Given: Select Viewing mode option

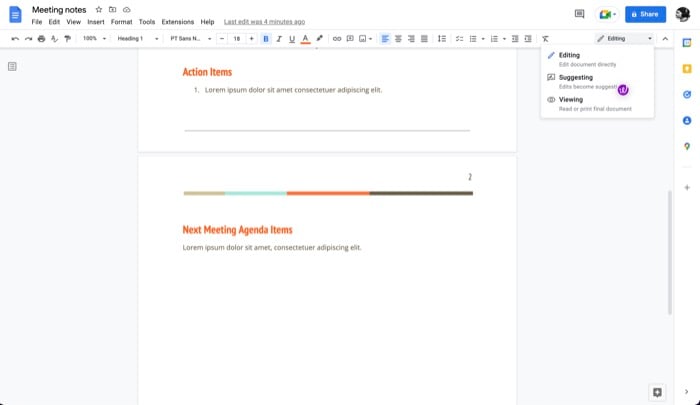Looking at the screenshot, I should [597, 104].
